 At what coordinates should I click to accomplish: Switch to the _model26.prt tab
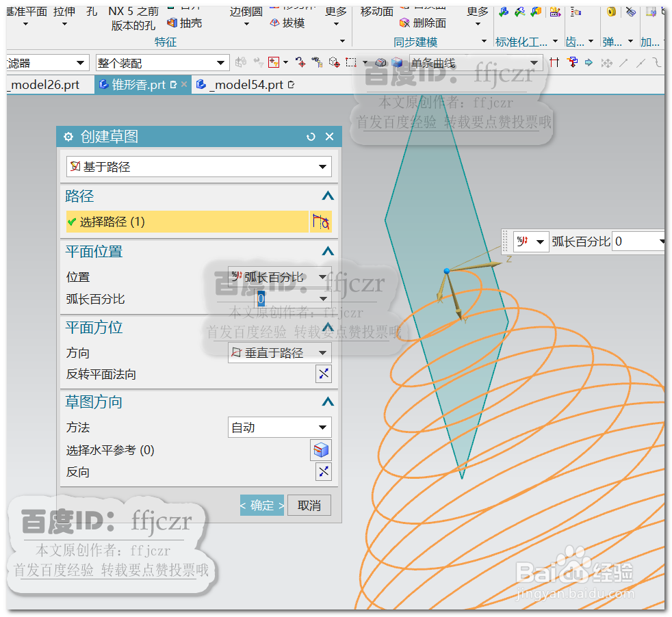pos(44,85)
